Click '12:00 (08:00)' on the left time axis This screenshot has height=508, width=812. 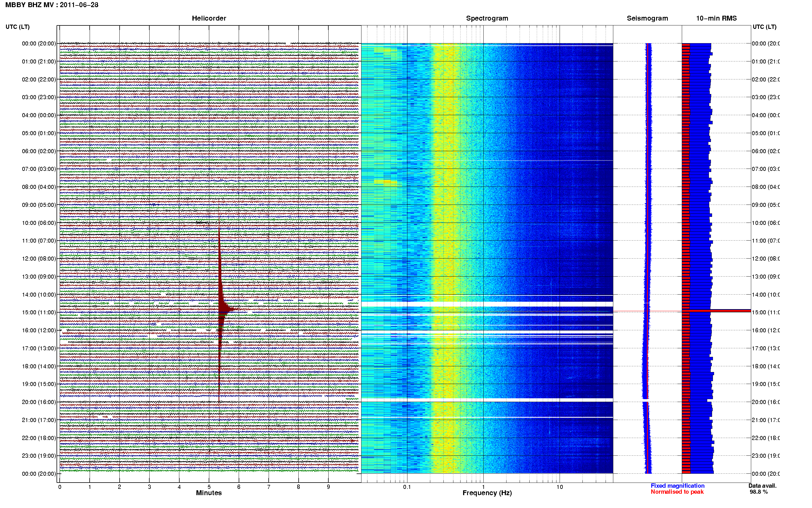click(39, 259)
